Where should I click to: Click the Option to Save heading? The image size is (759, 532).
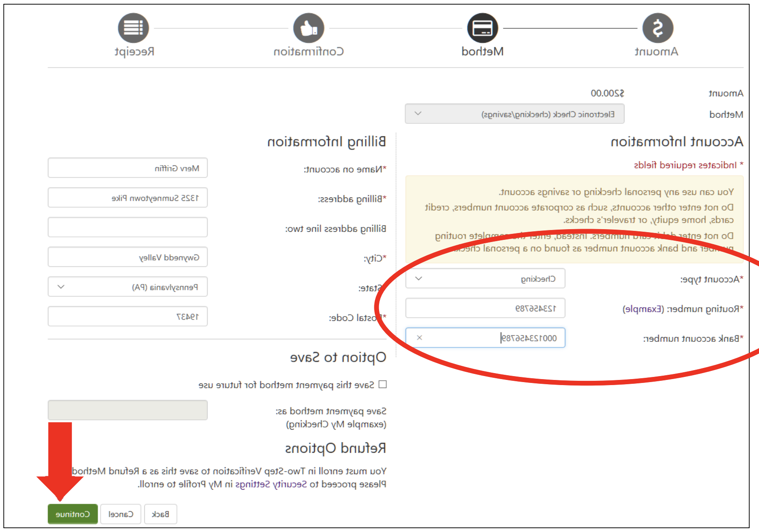pyautogui.click(x=338, y=357)
